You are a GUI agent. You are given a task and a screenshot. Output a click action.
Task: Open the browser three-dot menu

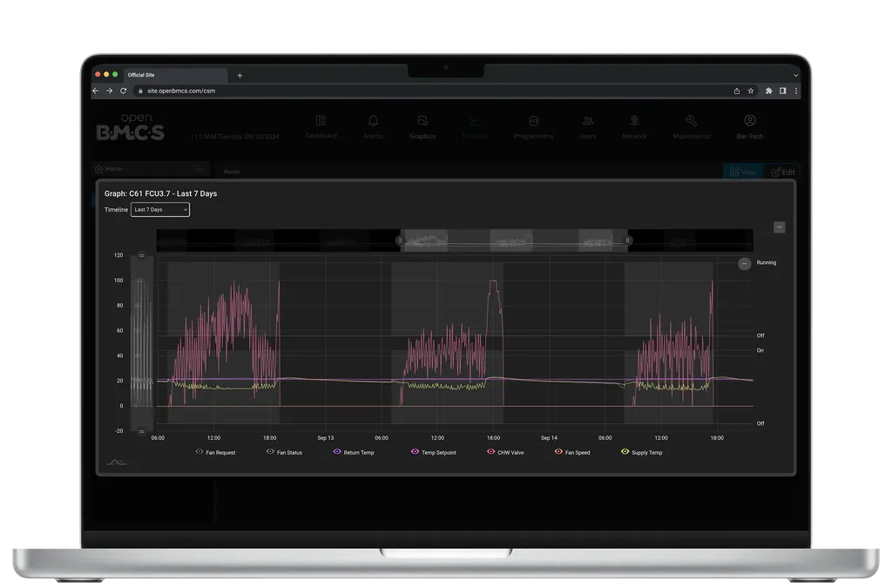point(796,91)
